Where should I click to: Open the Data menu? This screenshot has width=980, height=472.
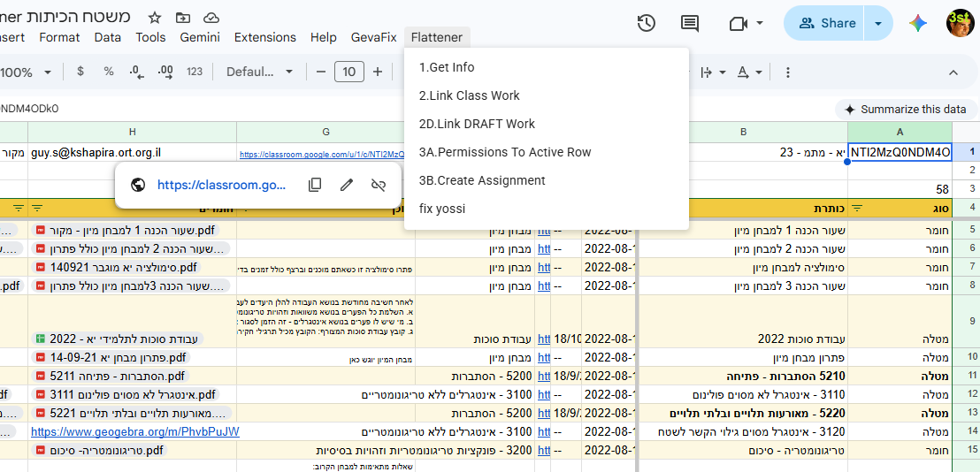[x=108, y=37]
